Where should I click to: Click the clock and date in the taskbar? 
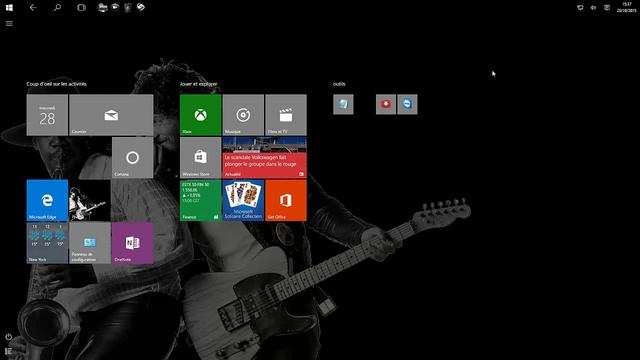(x=627, y=7)
